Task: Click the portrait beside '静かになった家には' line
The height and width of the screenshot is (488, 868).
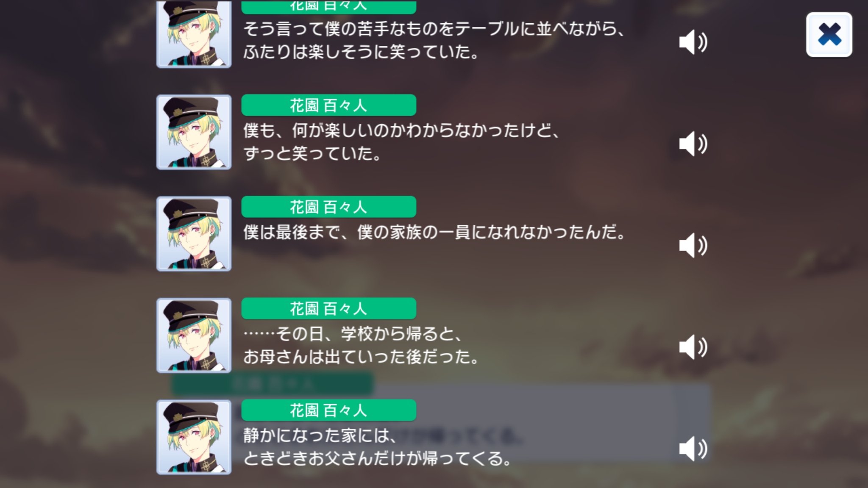Action: 194,437
